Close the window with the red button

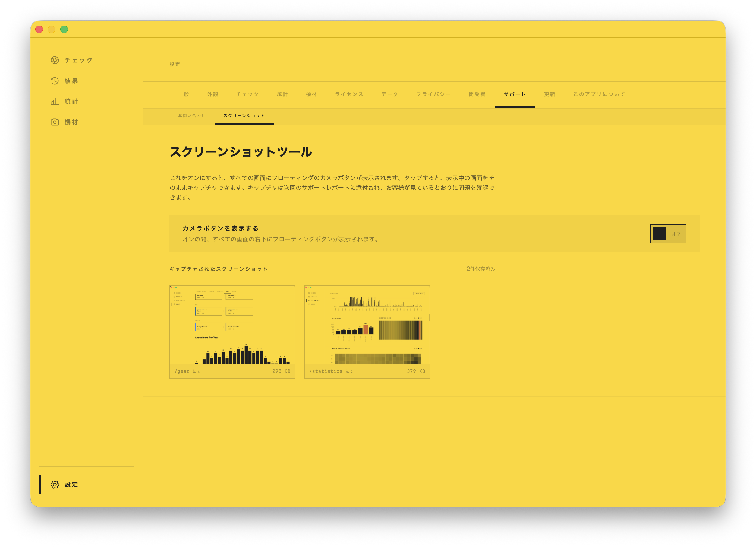[39, 29]
